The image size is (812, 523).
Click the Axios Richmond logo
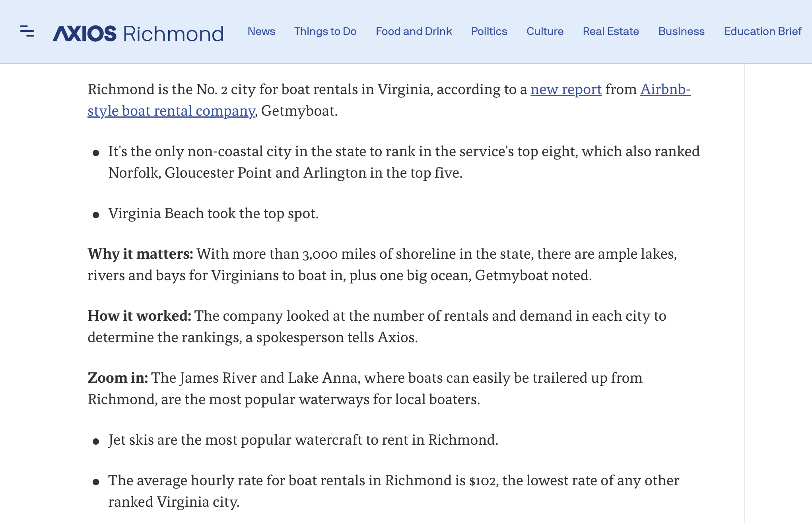[x=138, y=33]
